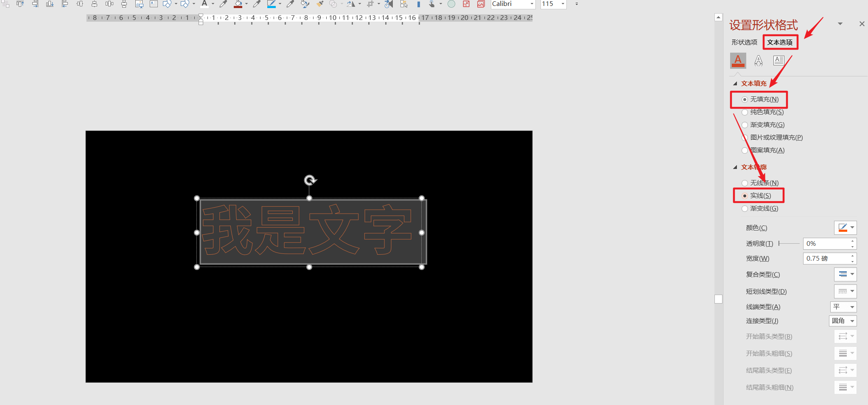
Task: Collapse the 文本轮廓 section
Action: (735, 167)
